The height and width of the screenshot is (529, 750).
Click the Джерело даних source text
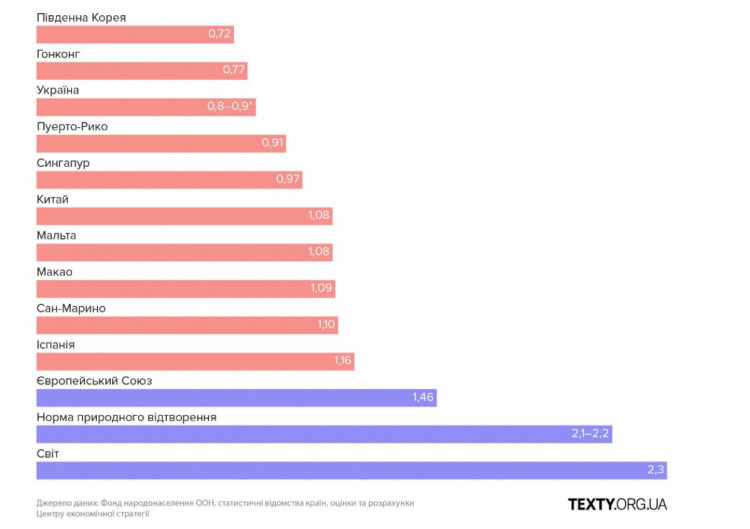[x=225, y=508]
